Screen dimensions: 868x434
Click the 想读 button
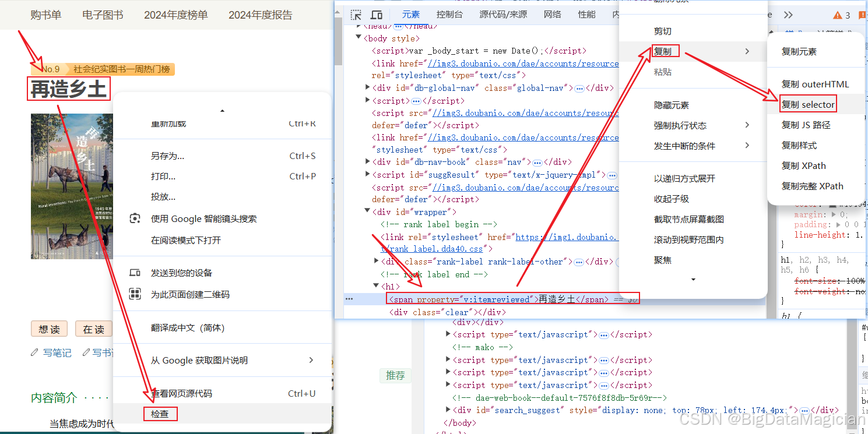[x=49, y=329]
